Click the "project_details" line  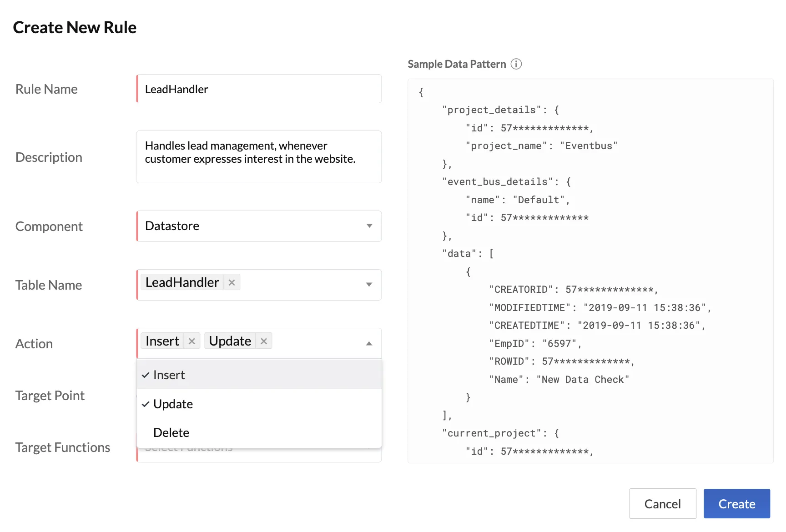click(x=500, y=110)
